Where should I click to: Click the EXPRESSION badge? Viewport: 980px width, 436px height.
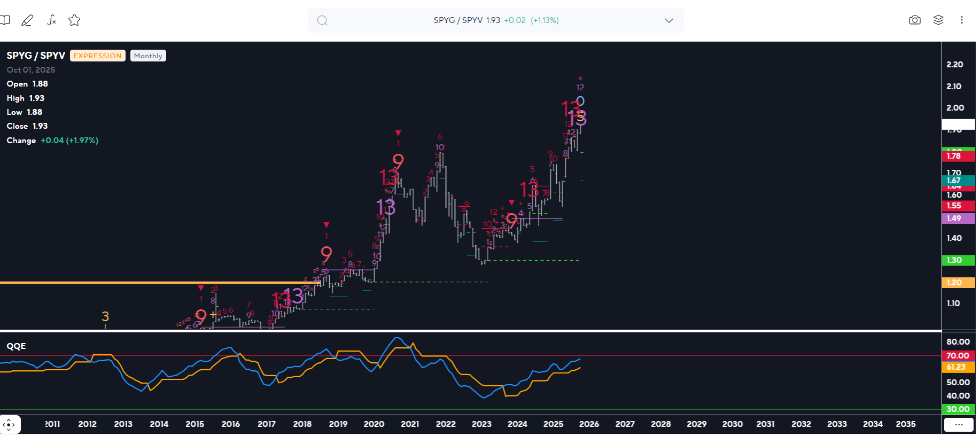[x=97, y=56]
